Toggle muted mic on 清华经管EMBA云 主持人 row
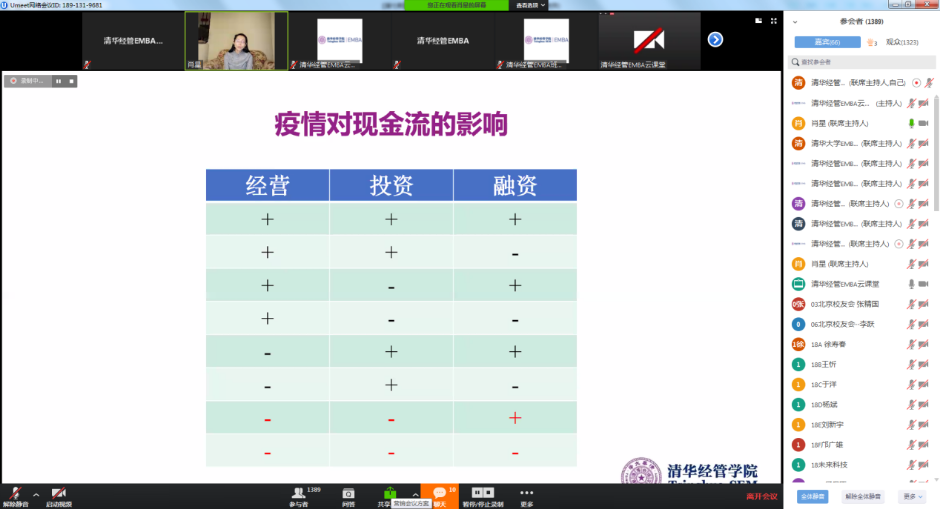 pos(911,103)
